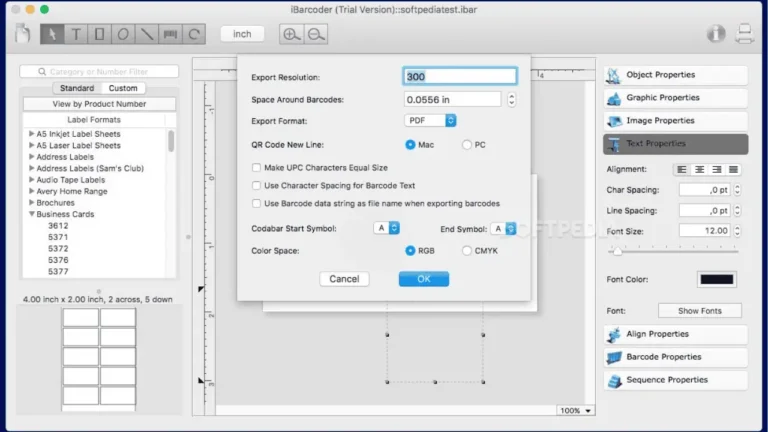Align text center

pos(699,169)
